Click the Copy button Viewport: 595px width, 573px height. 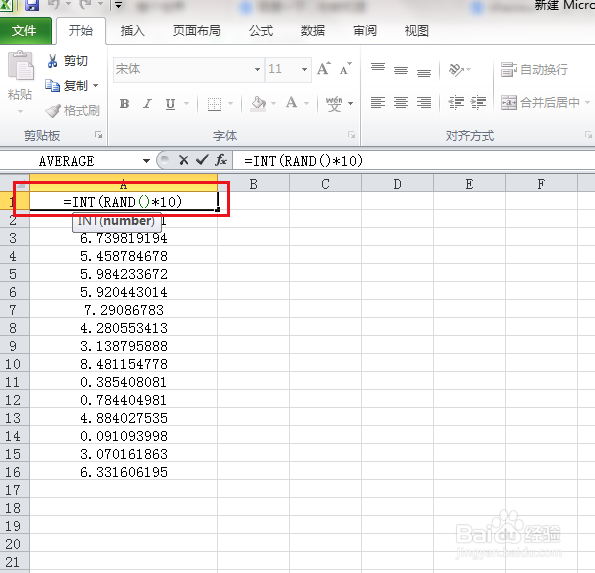[66, 86]
